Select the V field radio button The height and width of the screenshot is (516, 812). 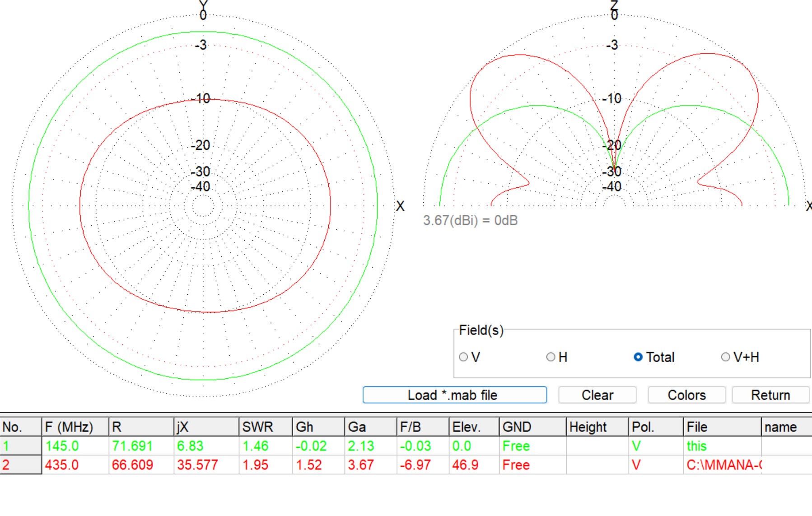(x=469, y=357)
